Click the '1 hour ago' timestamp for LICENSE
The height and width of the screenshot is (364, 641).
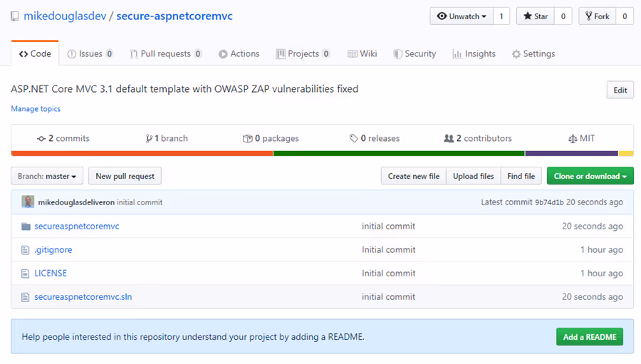click(602, 274)
